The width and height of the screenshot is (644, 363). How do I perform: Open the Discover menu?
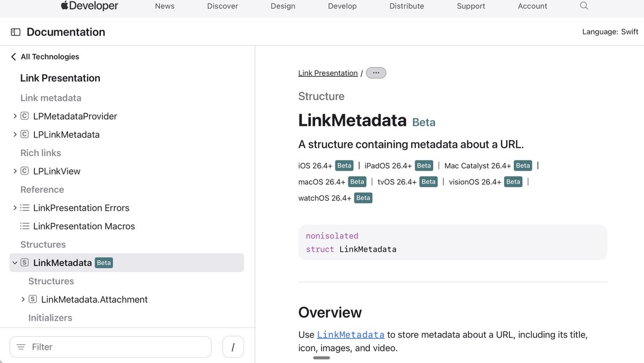(223, 6)
